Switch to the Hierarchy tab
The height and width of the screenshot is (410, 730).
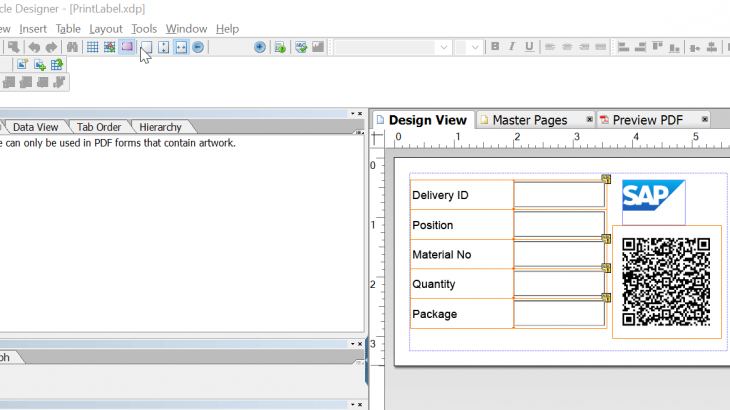click(160, 127)
